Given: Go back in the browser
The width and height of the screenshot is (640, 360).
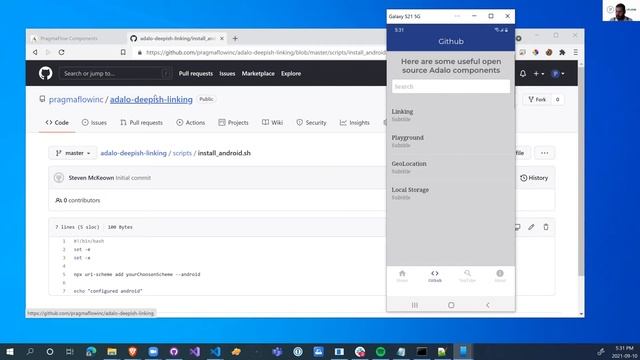Looking at the screenshot, I should coord(35,52).
